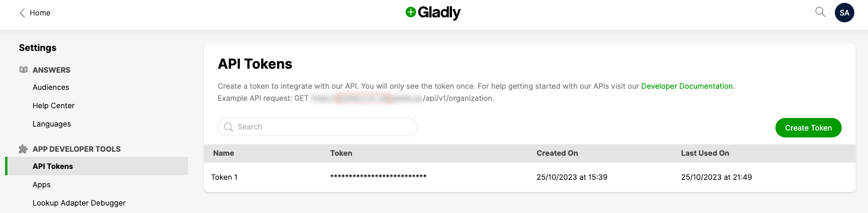Screen dimensions: 868x213
Task: Click the App Developer Tools puzzle icon
Action: tap(23, 149)
